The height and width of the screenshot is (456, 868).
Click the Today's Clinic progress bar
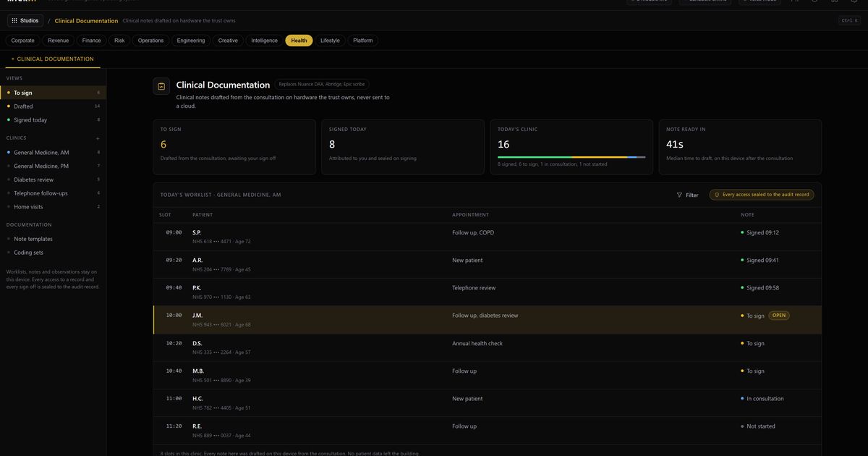click(x=571, y=156)
